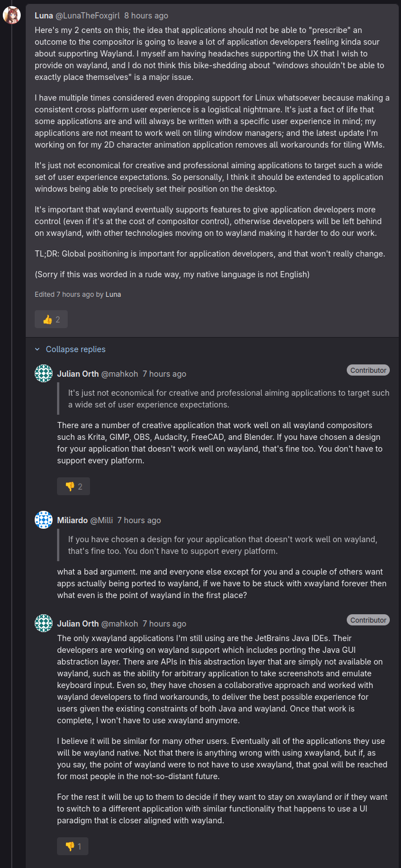Click first Contributor badge

[x=368, y=370]
